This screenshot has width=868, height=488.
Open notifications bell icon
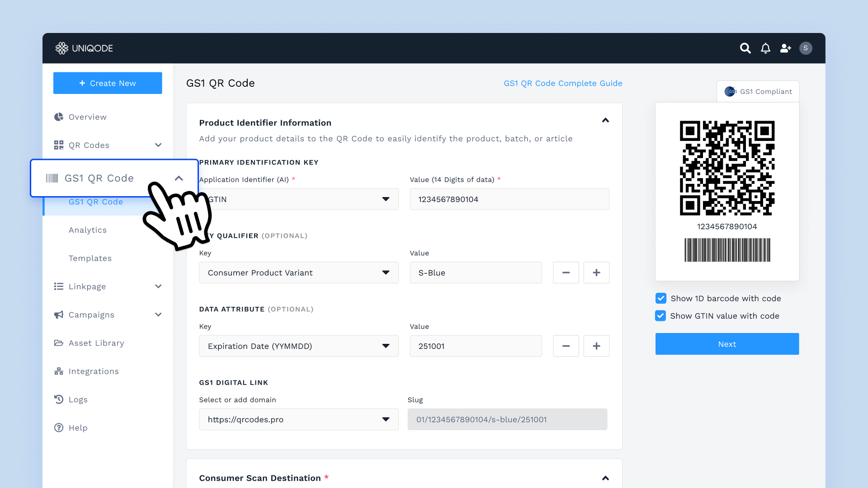(x=765, y=48)
